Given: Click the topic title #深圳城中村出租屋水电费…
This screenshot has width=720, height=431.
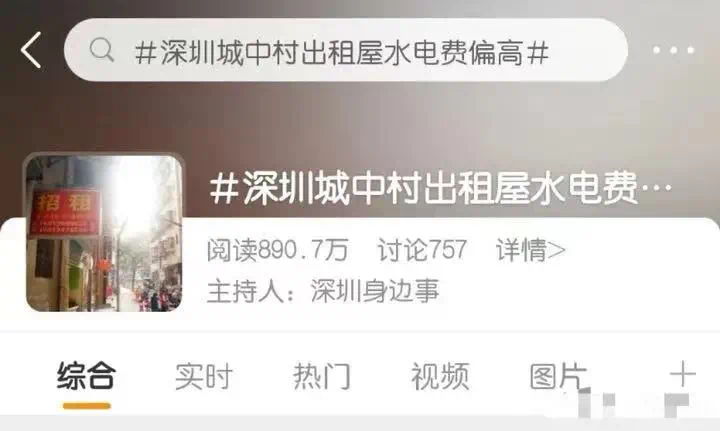Looking at the screenshot, I should [440, 187].
